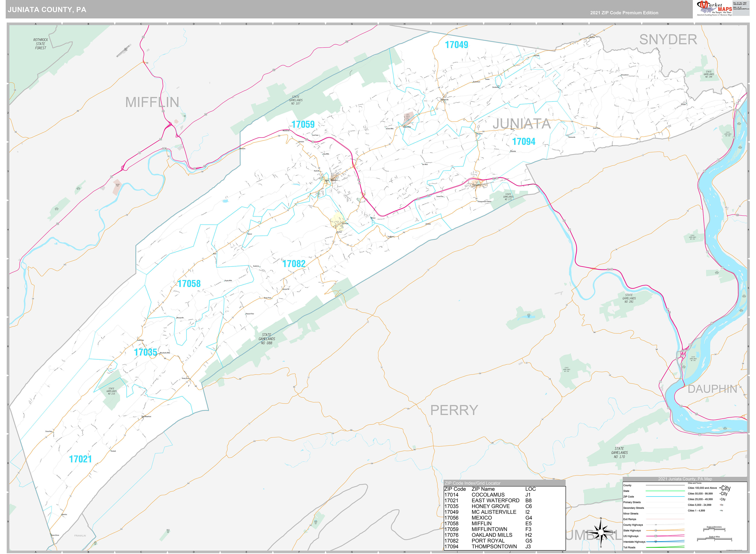
Task: Click the 'ZIP Code Index/Grid Locator' heading
Action: pyautogui.click(x=472, y=483)
